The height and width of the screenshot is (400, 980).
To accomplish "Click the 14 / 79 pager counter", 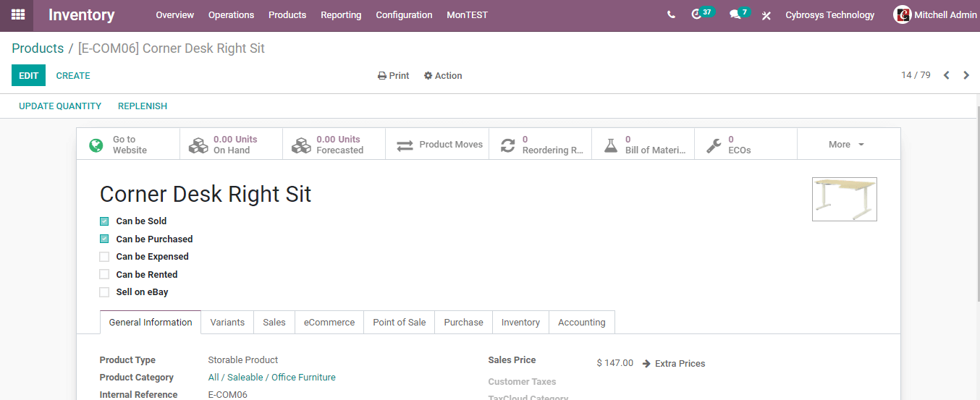I will coord(916,75).
